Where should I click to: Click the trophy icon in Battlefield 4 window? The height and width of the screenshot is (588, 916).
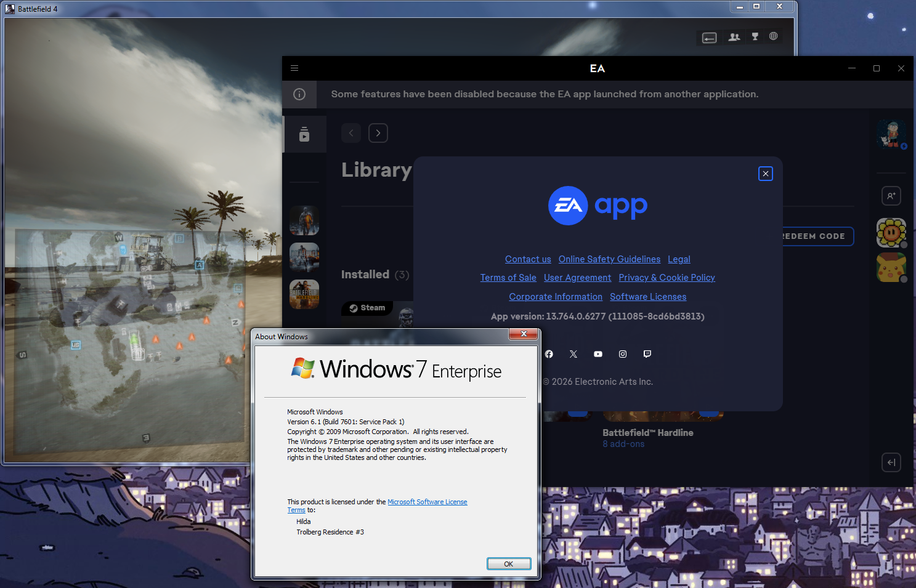tap(755, 37)
